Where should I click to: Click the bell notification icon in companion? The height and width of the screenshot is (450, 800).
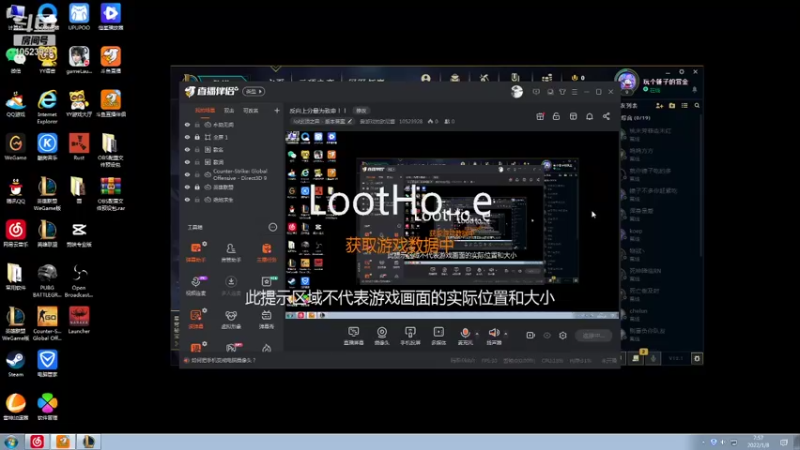tap(589, 116)
